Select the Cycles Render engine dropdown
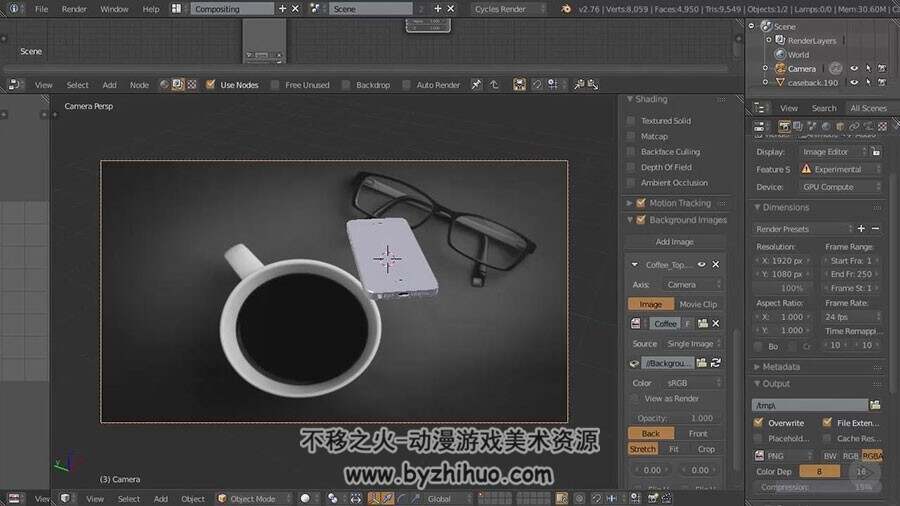 point(509,9)
